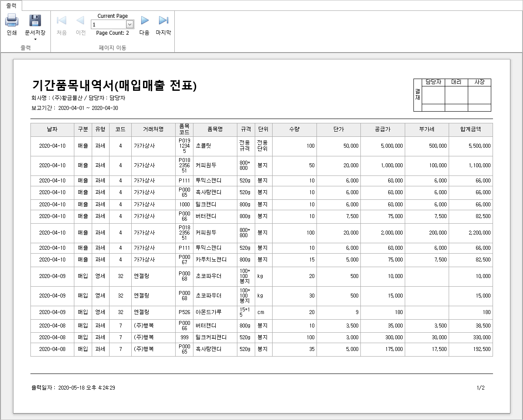
Task: Click the 담당자 approval box header
Action: point(433,82)
